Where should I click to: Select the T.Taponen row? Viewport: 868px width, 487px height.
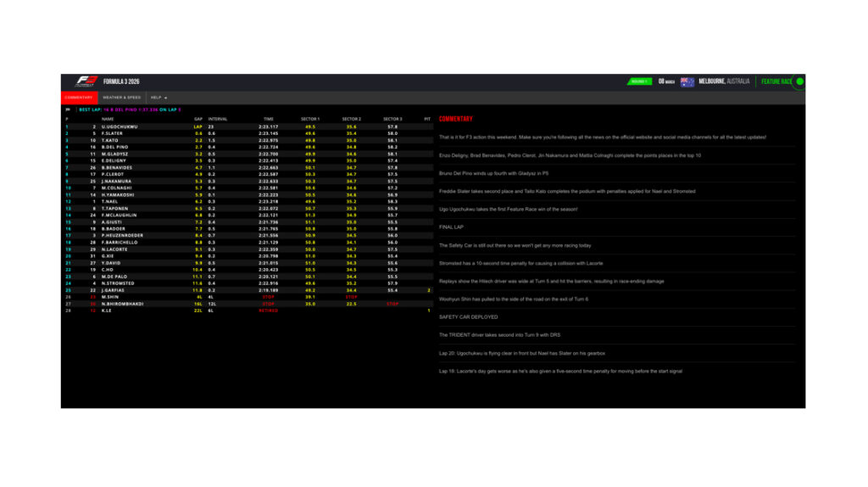248,209
